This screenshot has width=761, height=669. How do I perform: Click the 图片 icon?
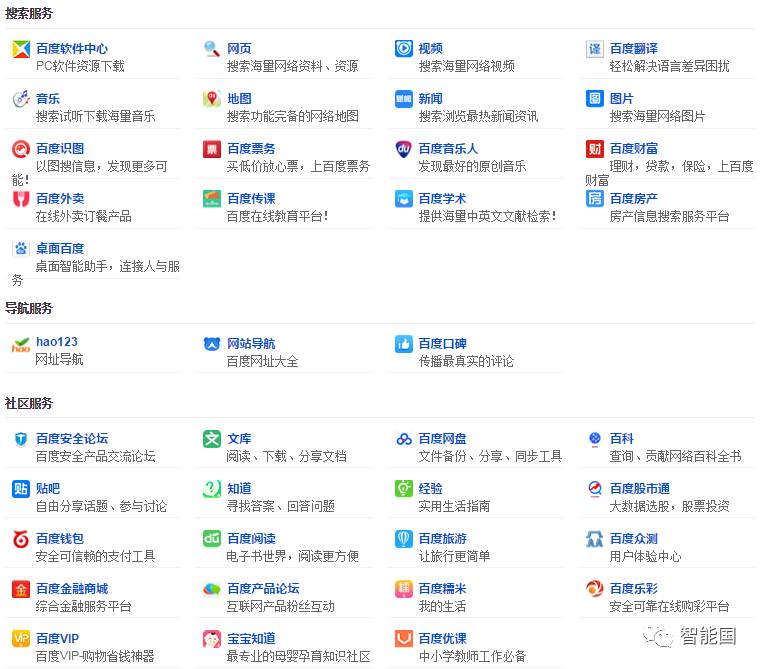click(595, 99)
